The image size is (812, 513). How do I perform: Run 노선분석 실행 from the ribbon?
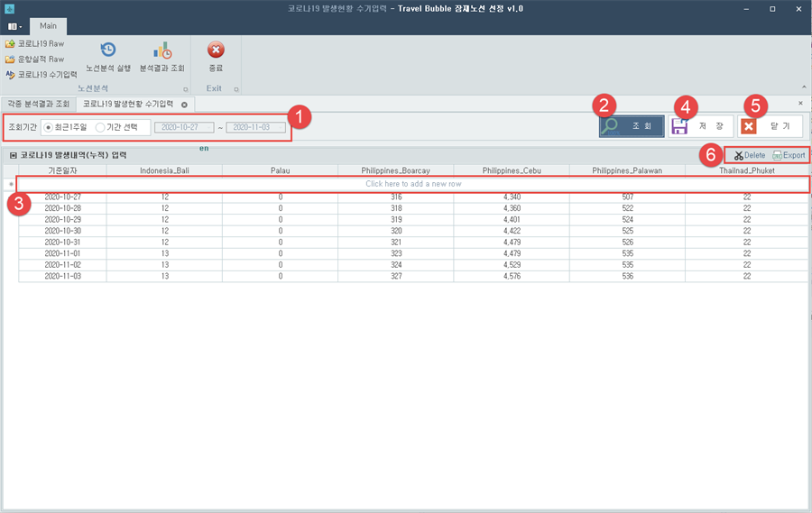(x=108, y=57)
